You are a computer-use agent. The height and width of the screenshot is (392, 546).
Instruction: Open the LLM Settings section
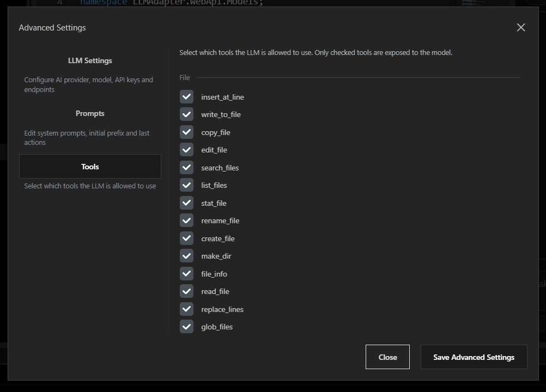point(90,60)
